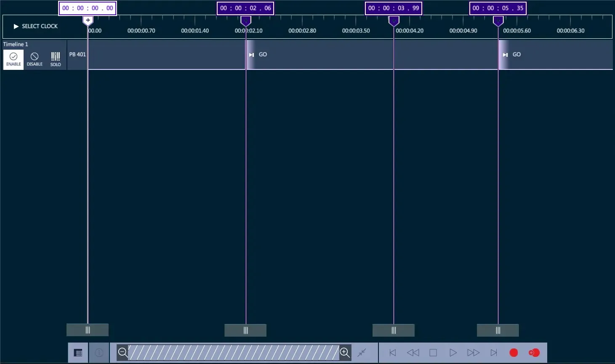
Task: Select the purple marker at 02.06
Action: (x=246, y=21)
